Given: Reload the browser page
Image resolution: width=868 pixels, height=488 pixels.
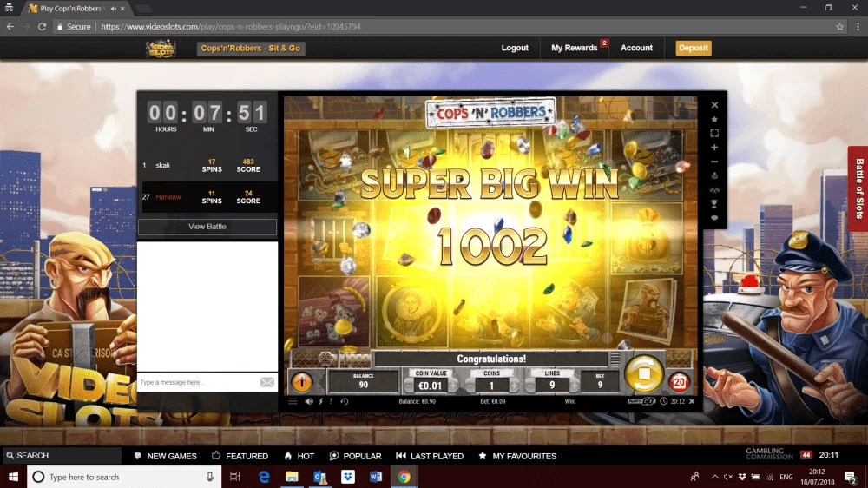Looking at the screenshot, I should pyautogui.click(x=42, y=27).
